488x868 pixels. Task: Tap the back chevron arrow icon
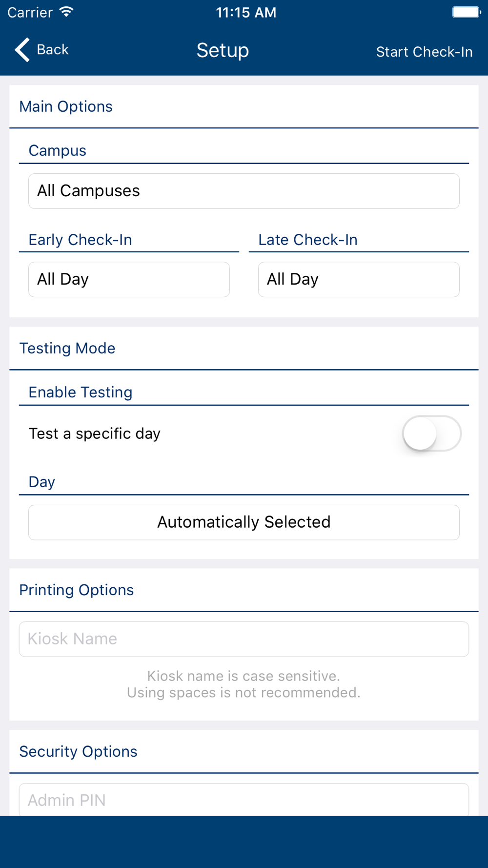pyautogui.click(x=22, y=50)
